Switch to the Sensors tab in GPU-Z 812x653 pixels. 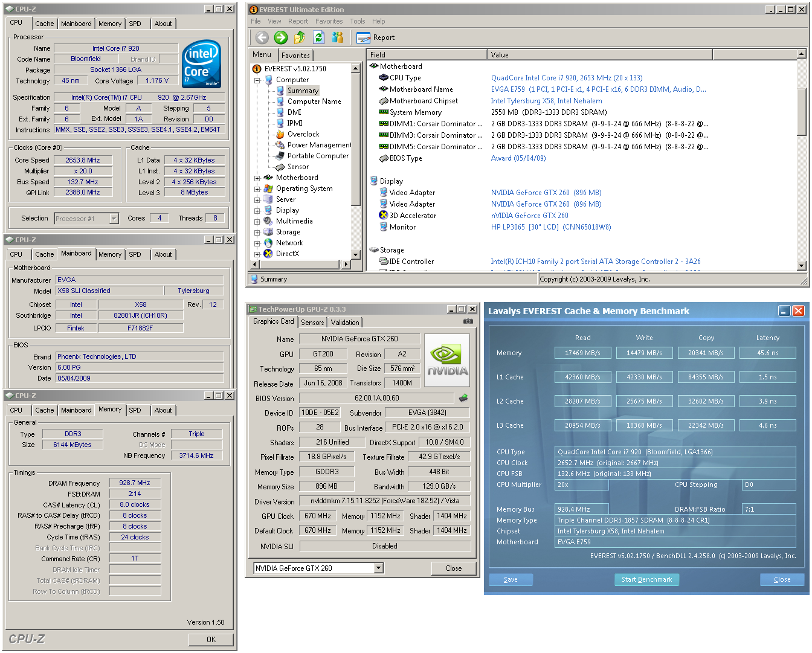point(312,323)
